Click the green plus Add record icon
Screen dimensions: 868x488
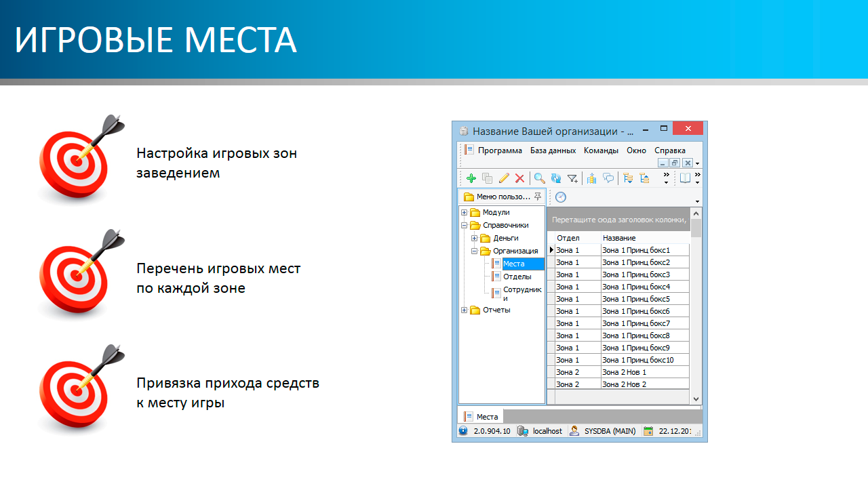471,178
